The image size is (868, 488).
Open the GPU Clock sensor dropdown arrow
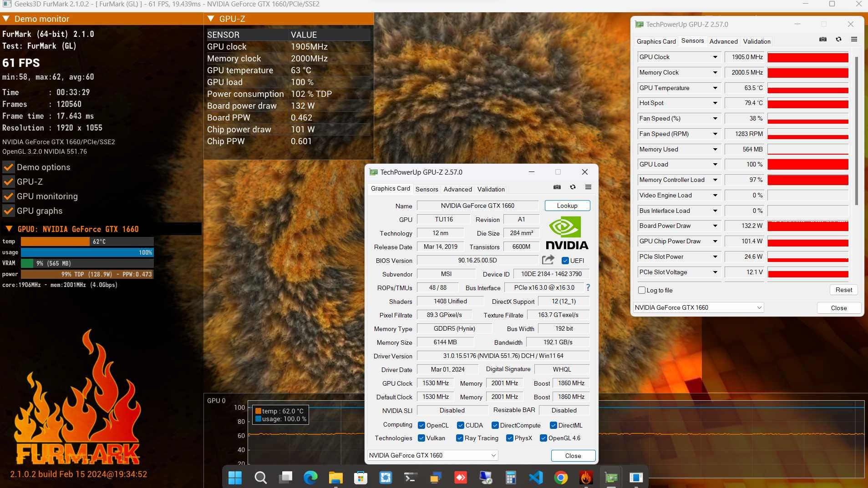(x=715, y=57)
